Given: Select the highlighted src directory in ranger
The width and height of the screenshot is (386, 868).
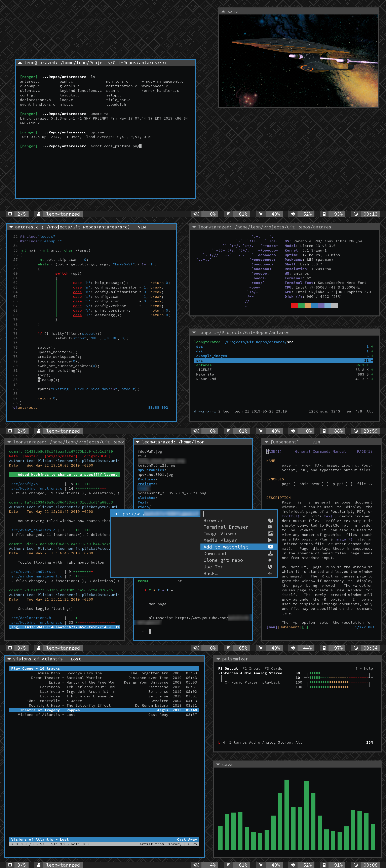Looking at the screenshot, I should point(200,360).
